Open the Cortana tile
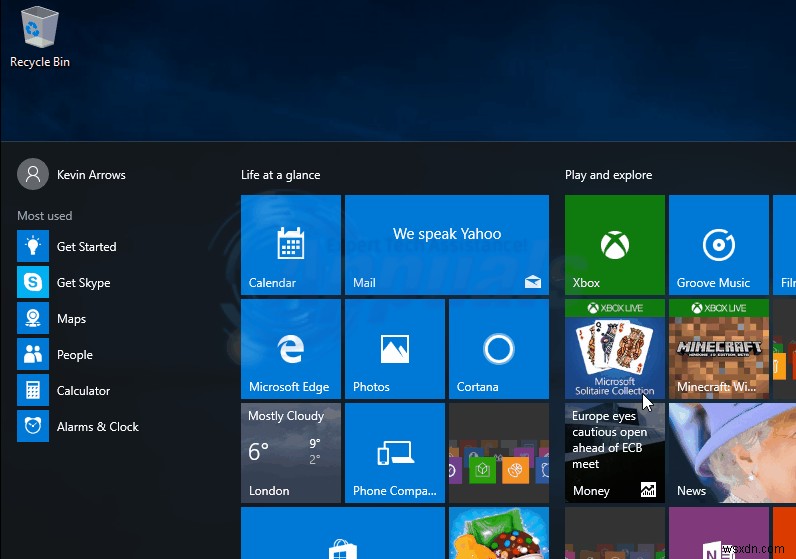Image resolution: width=796 pixels, height=559 pixels. click(x=499, y=349)
